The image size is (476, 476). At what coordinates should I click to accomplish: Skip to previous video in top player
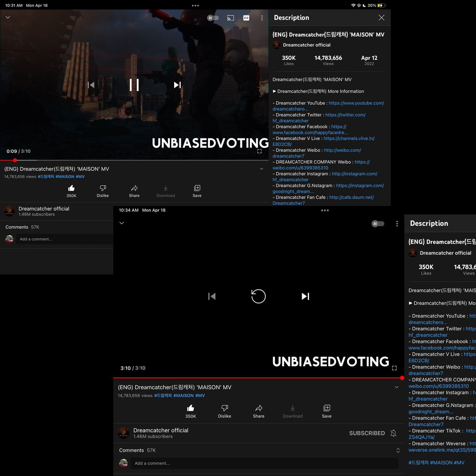(x=91, y=85)
